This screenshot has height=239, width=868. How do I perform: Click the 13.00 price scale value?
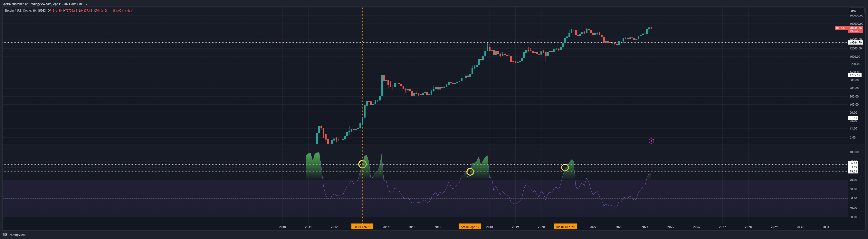[853, 128]
